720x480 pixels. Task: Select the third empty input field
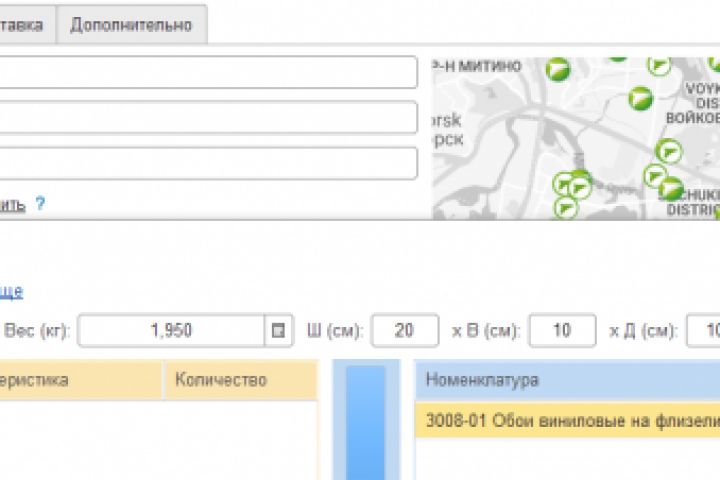click(208, 164)
